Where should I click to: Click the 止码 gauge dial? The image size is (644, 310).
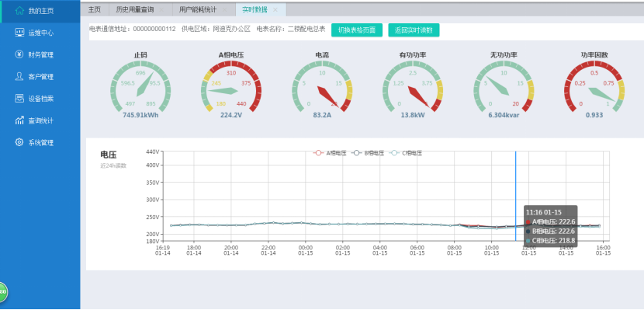[x=140, y=87]
